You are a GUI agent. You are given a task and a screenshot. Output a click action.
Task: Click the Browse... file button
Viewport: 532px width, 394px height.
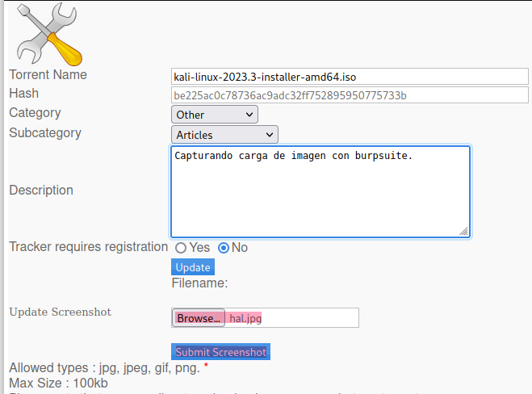pos(199,318)
